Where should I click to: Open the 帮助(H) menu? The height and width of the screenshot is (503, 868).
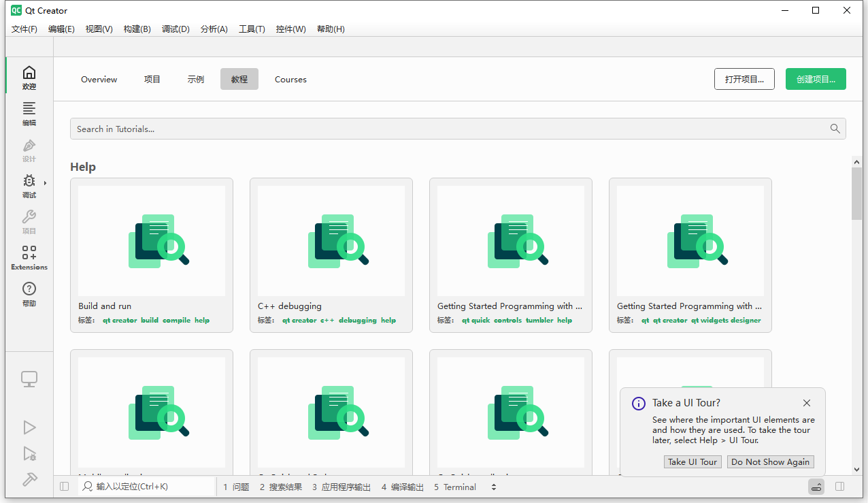(x=331, y=29)
